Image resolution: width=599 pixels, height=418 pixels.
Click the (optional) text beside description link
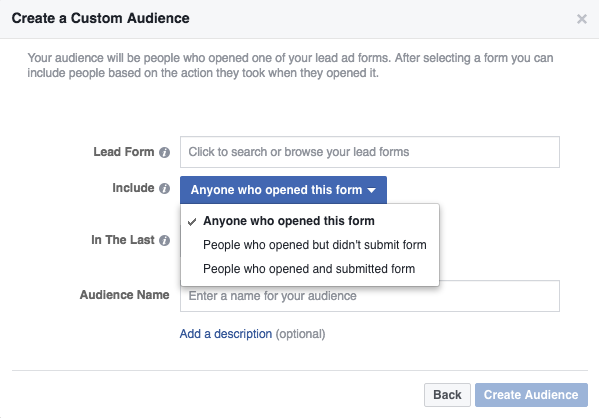(x=301, y=334)
